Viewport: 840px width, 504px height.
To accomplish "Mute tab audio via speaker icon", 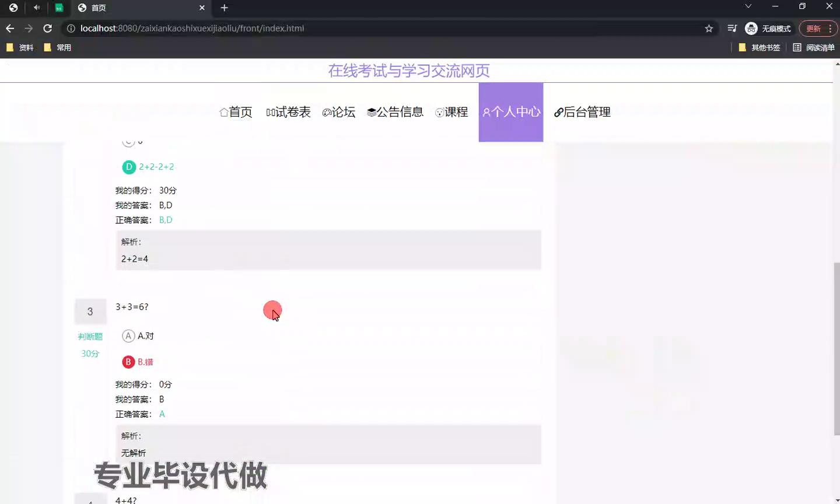I will (x=37, y=8).
